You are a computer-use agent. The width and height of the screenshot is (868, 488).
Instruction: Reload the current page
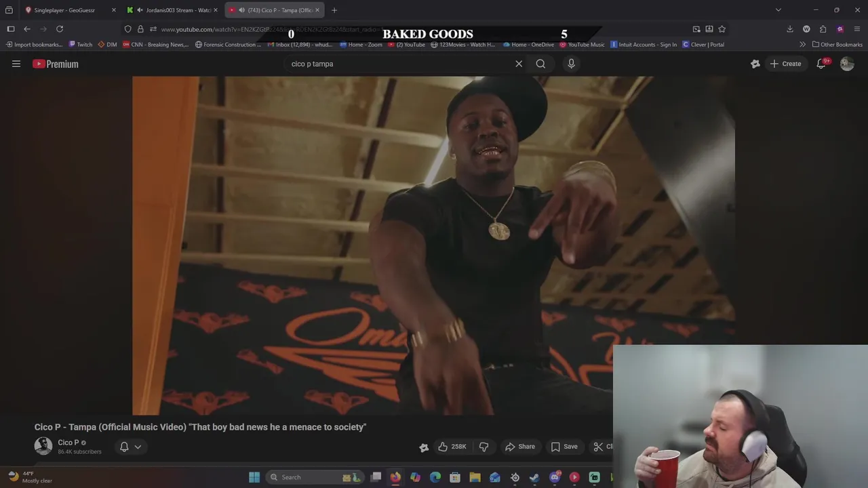click(60, 29)
